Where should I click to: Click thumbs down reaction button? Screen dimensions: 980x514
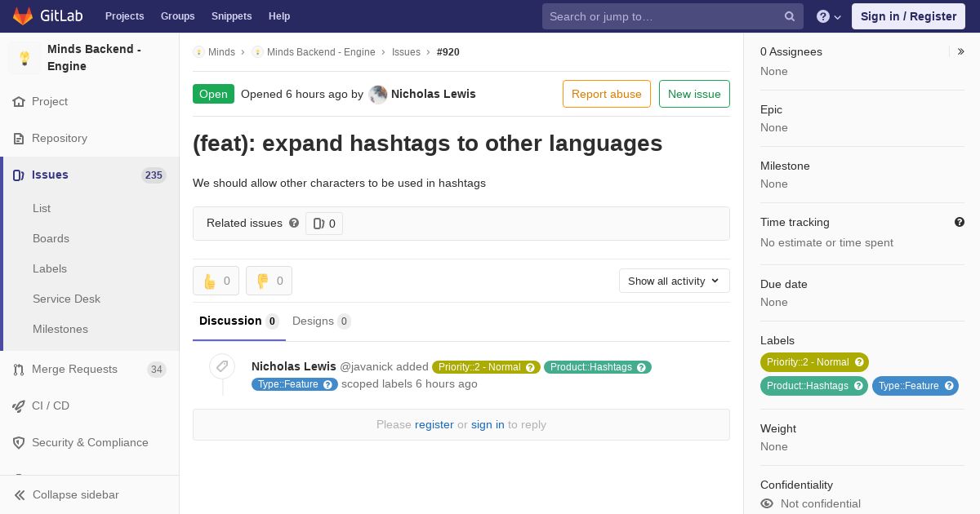pos(269,281)
